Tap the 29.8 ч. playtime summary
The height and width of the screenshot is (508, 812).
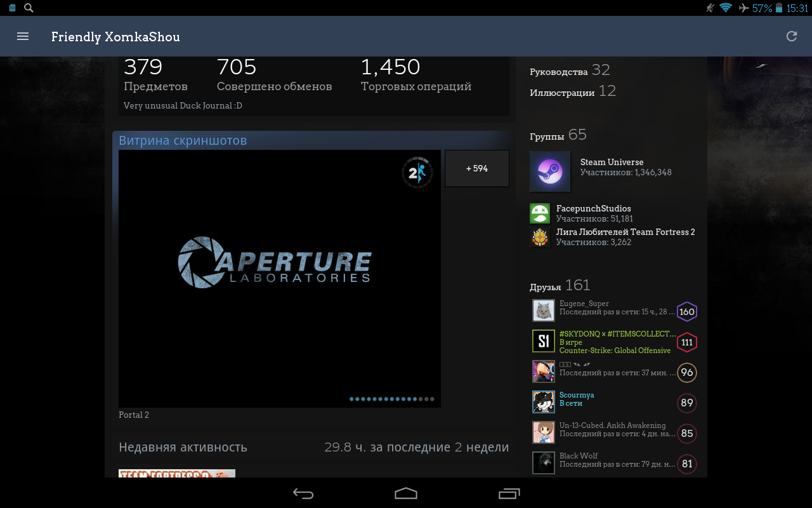point(416,447)
